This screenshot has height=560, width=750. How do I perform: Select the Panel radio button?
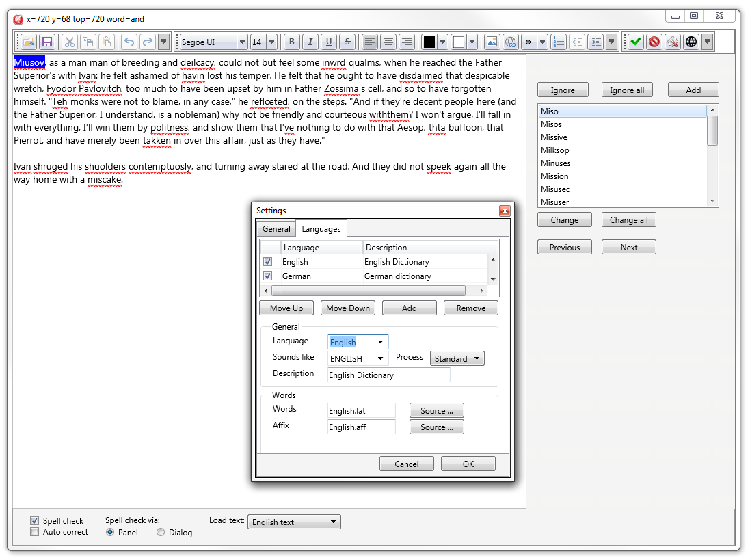point(110,532)
